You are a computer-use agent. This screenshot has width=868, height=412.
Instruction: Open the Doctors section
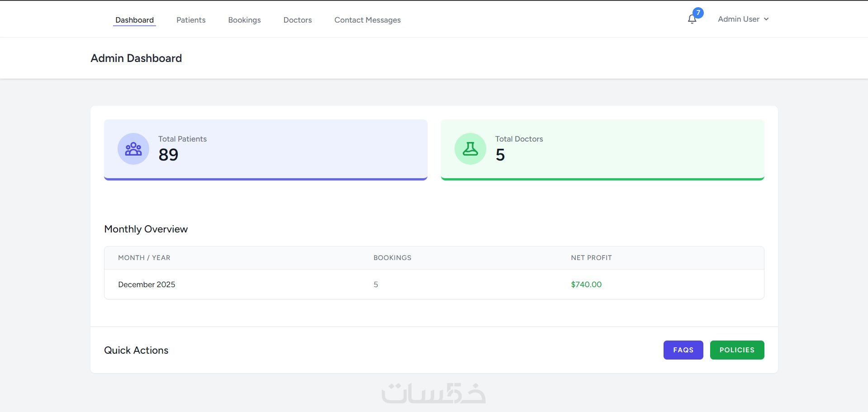point(298,20)
